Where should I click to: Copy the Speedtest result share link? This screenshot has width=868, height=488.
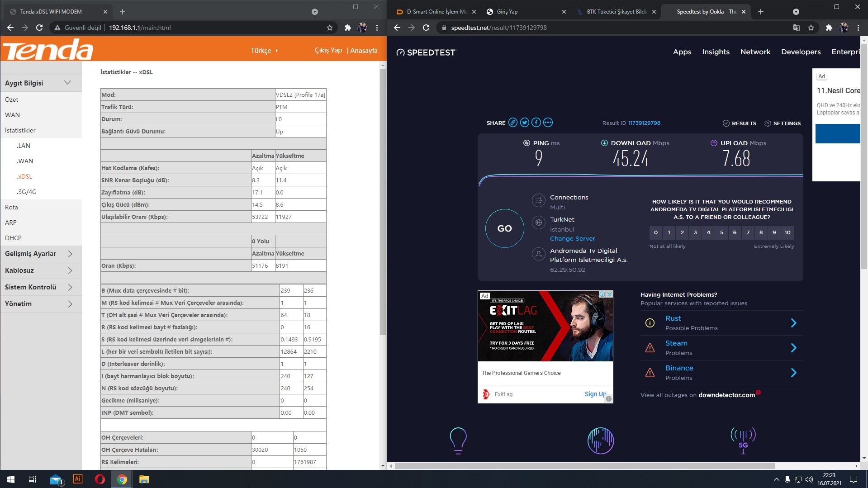[x=512, y=123]
